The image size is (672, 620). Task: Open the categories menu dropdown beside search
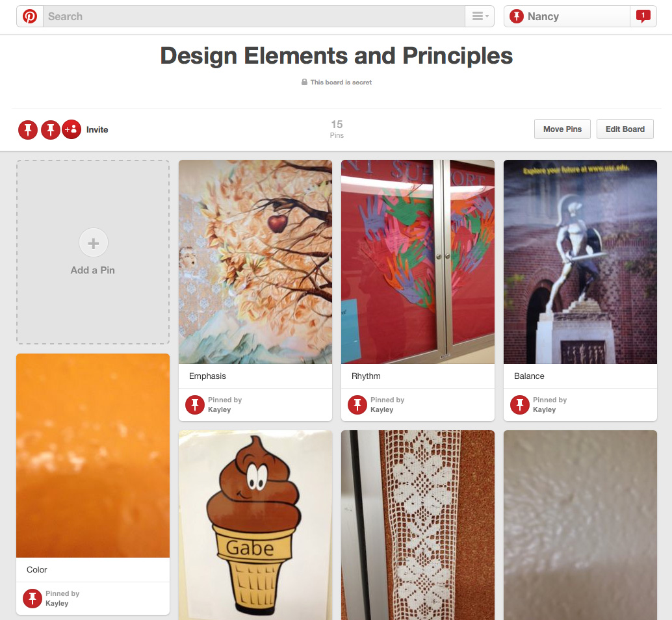pos(480,17)
